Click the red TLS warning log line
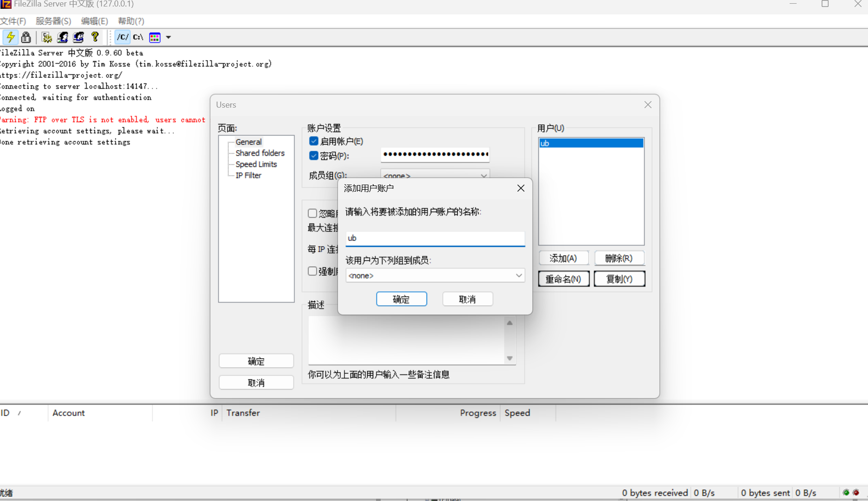 (102, 120)
